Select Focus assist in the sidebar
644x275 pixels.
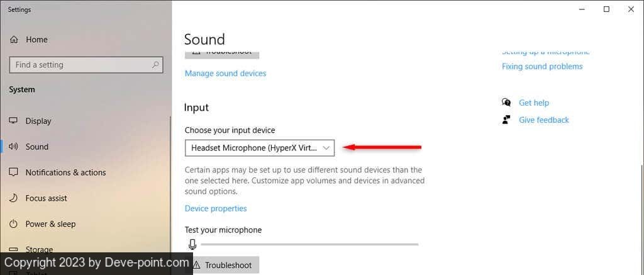pyautogui.click(x=46, y=198)
